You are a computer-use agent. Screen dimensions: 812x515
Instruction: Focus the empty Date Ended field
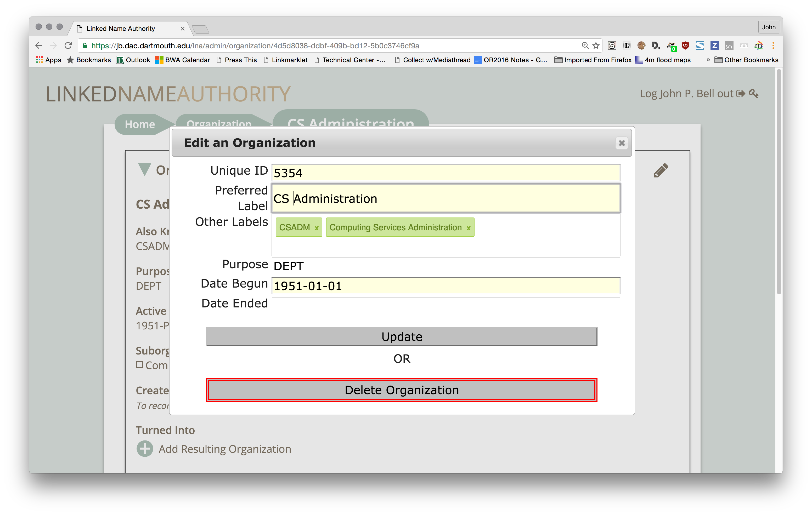tap(446, 306)
